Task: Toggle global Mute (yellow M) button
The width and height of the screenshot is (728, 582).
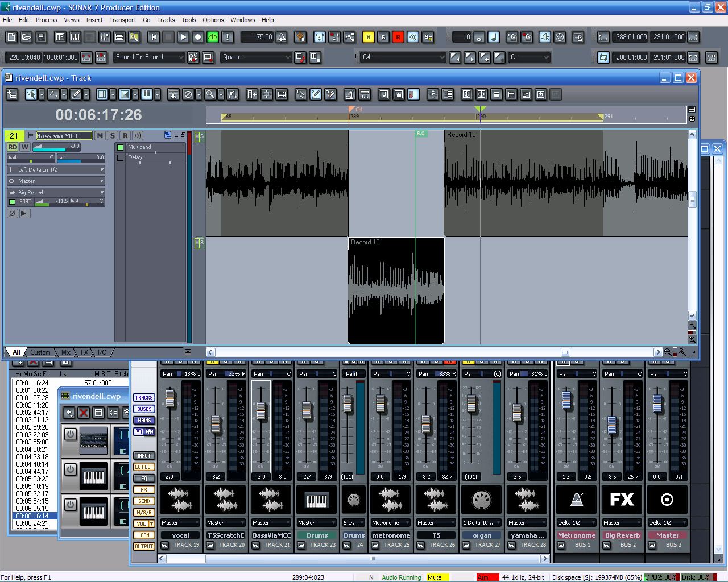Action: [x=369, y=37]
